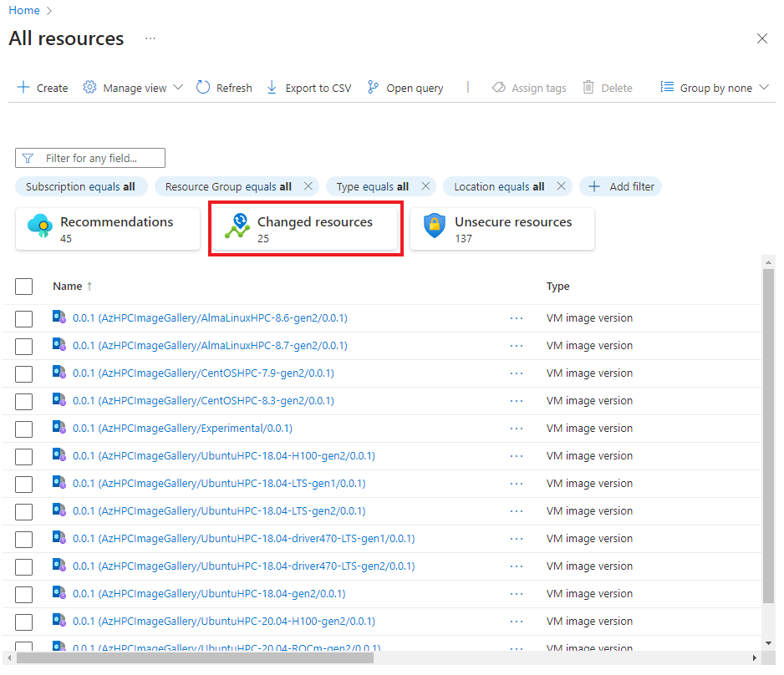Click VM image icon for AlmaLinuxHPC-8.6-gen2

59,317
